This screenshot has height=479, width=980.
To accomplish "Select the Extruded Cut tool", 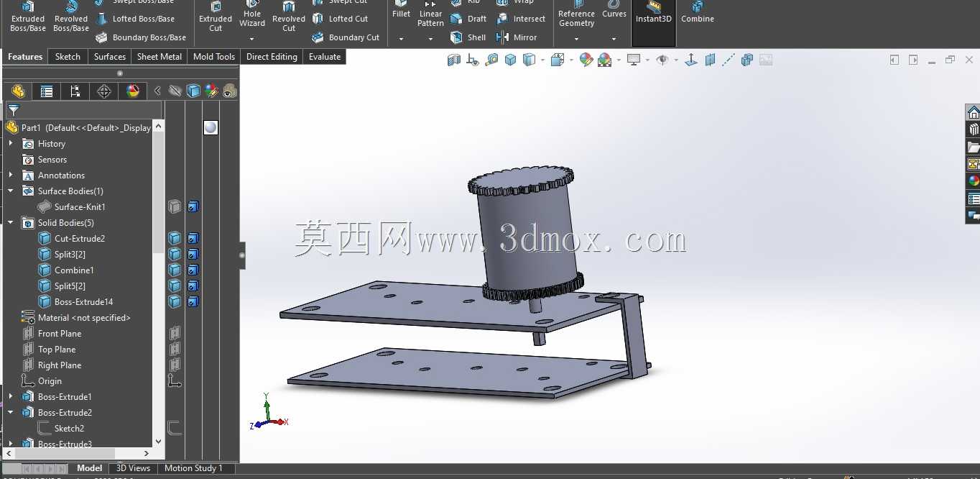I will pos(216,17).
